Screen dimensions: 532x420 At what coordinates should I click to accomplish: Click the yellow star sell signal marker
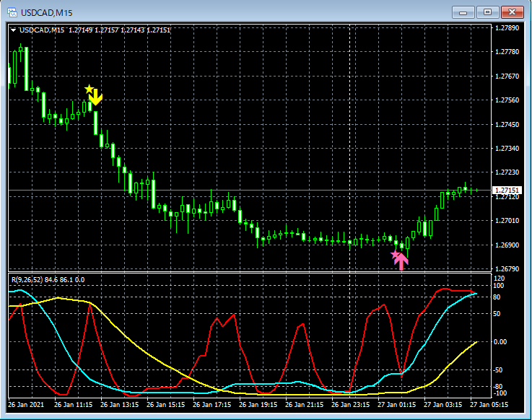click(89, 89)
